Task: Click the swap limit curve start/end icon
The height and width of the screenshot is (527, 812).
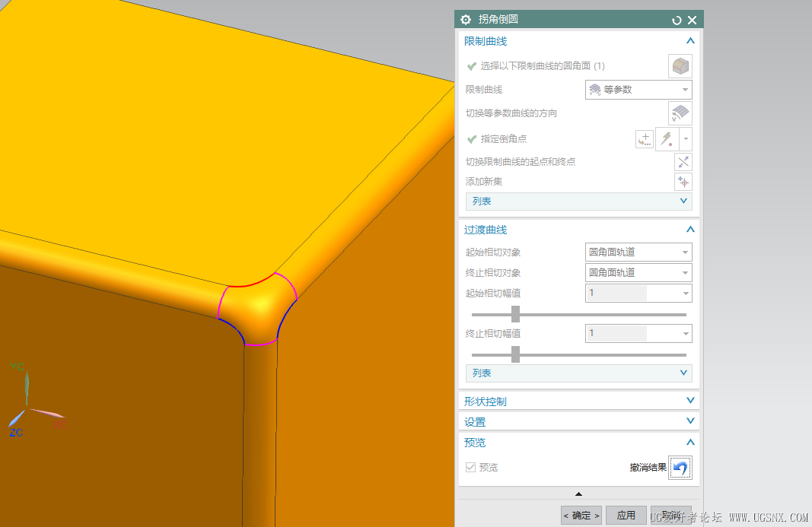Action: (683, 161)
